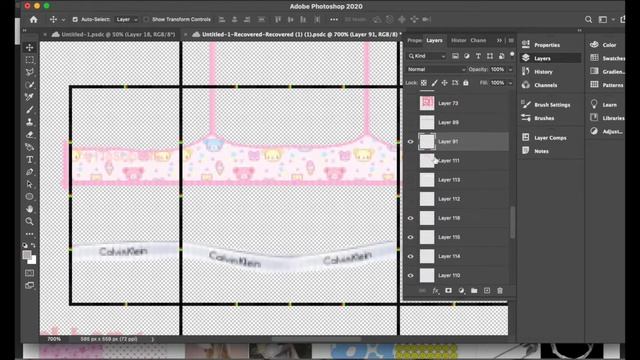The height and width of the screenshot is (360, 640).
Task: Open the Normal blend mode dropdown
Action: point(436,69)
